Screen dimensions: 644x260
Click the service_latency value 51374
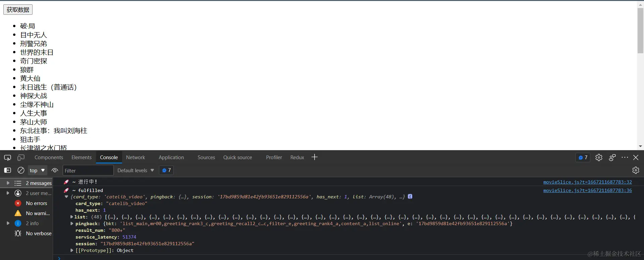tap(129, 237)
